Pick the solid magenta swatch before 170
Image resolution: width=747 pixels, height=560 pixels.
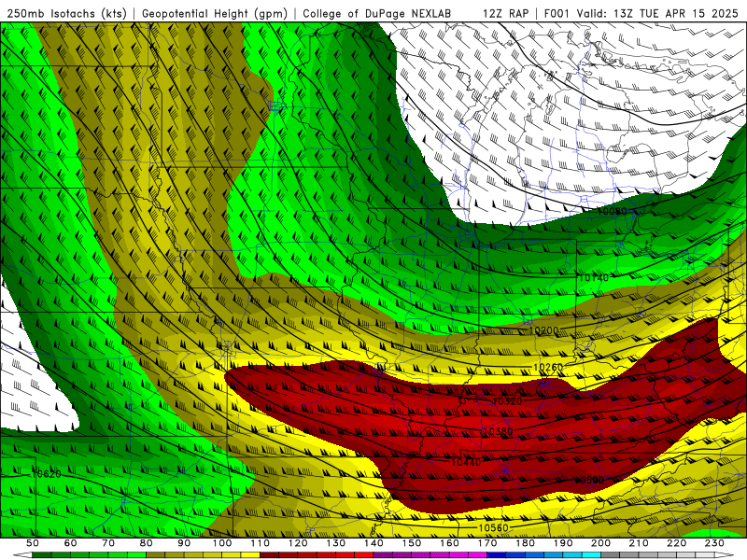[477, 555]
